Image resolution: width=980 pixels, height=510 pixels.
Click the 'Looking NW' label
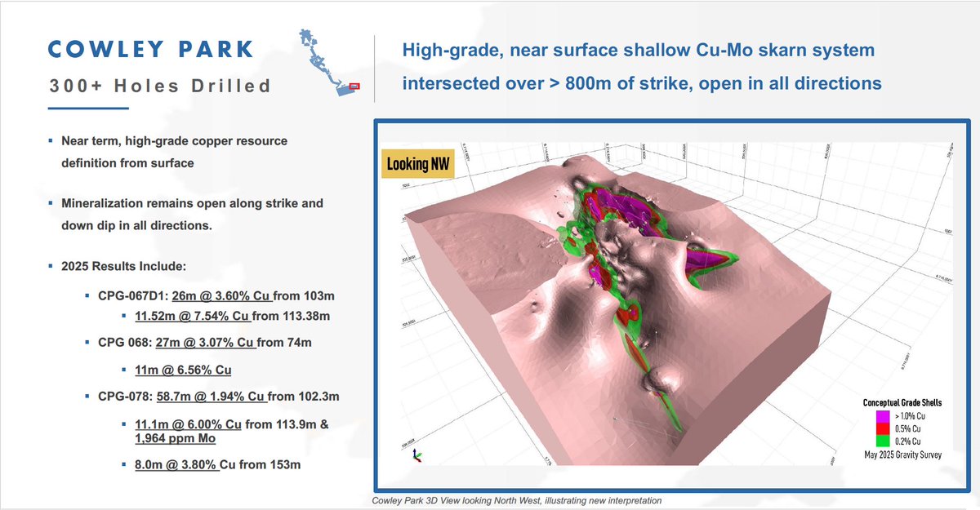tap(417, 165)
